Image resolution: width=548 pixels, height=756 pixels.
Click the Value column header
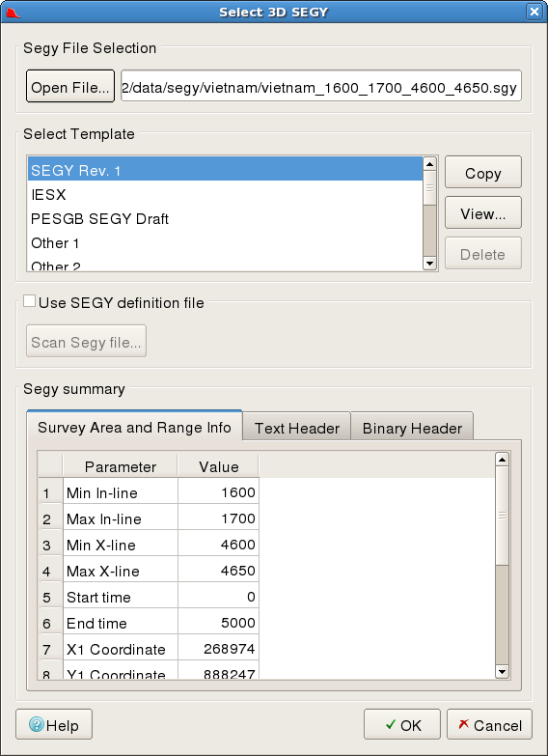click(x=219, y=466)
